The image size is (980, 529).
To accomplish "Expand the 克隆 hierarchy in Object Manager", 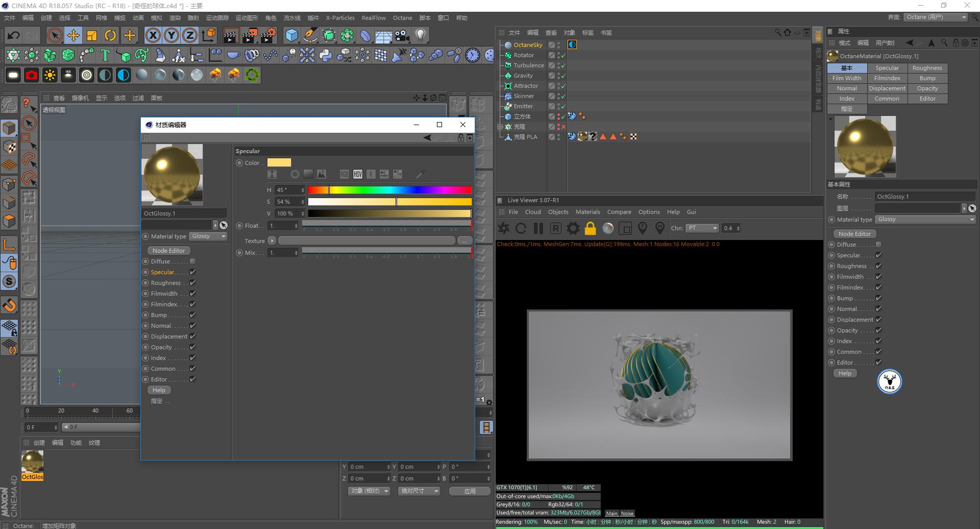I will 501,127.
